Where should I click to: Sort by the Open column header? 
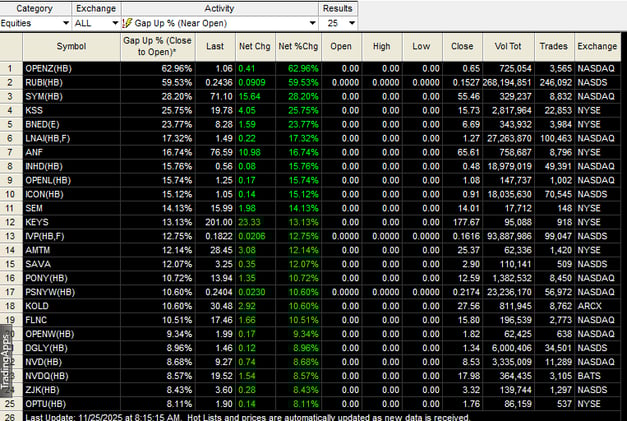point(341,46)
